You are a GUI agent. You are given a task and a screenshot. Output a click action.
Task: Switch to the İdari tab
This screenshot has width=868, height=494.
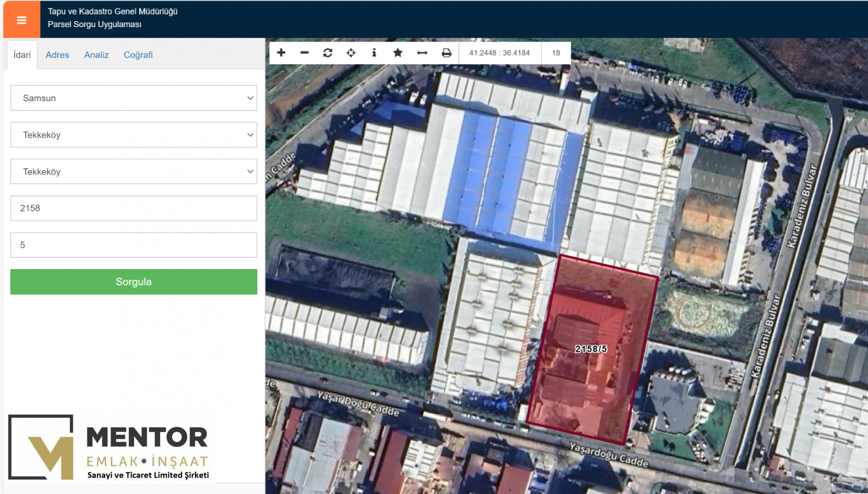[x=22, y=55]
